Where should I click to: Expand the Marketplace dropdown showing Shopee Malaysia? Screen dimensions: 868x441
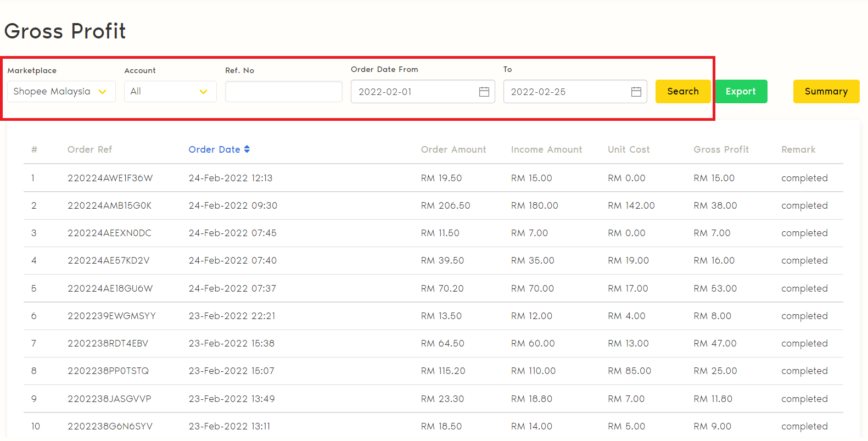coord(61,92)
